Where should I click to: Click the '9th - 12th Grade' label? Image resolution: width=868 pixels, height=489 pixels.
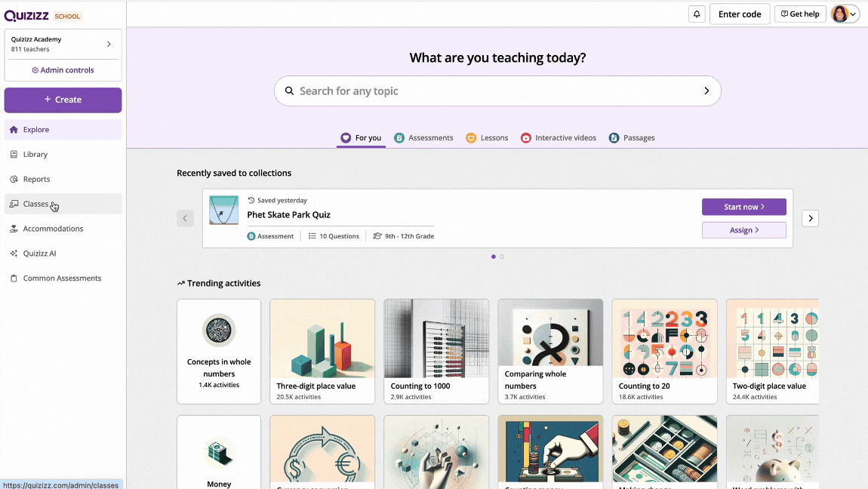pyautogui.click(x=409, y=236)
